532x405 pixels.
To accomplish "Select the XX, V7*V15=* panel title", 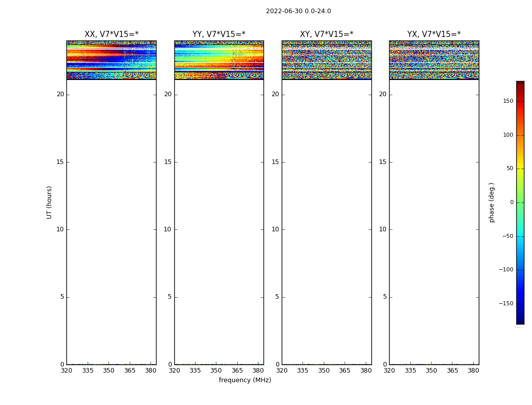I will 111,34.
